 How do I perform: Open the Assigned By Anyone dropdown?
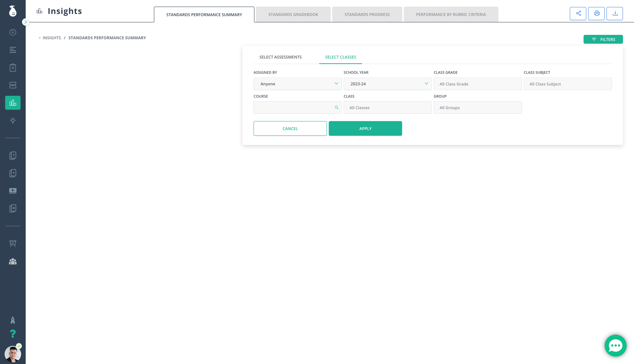pyautogui.click(x=297, y=84)
